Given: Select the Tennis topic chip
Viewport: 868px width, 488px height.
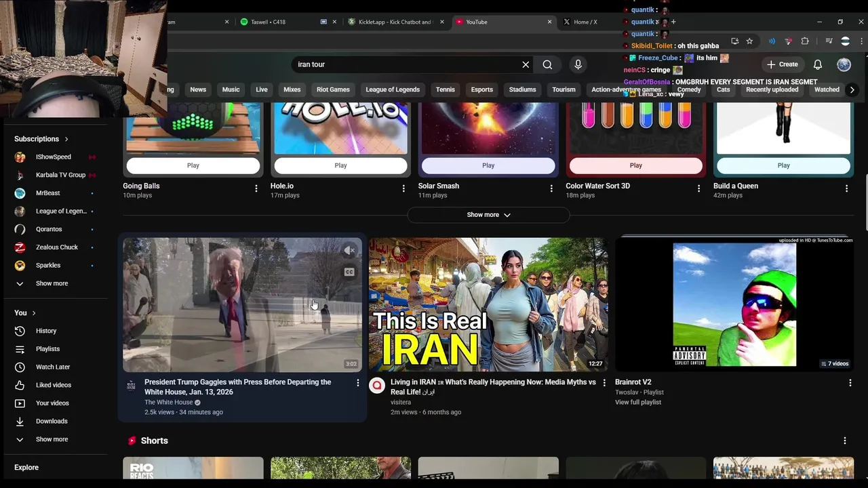Looking at the screenshot, I should coord(445,89).
